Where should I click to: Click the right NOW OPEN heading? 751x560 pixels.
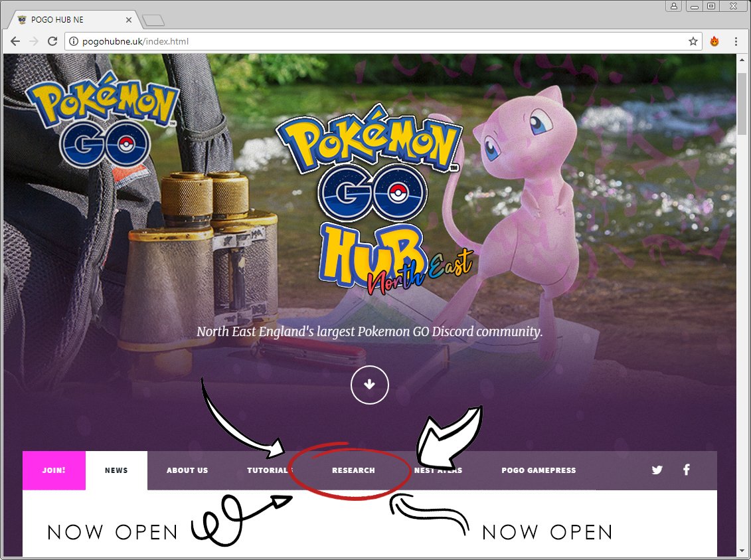[x=547, y=532]
